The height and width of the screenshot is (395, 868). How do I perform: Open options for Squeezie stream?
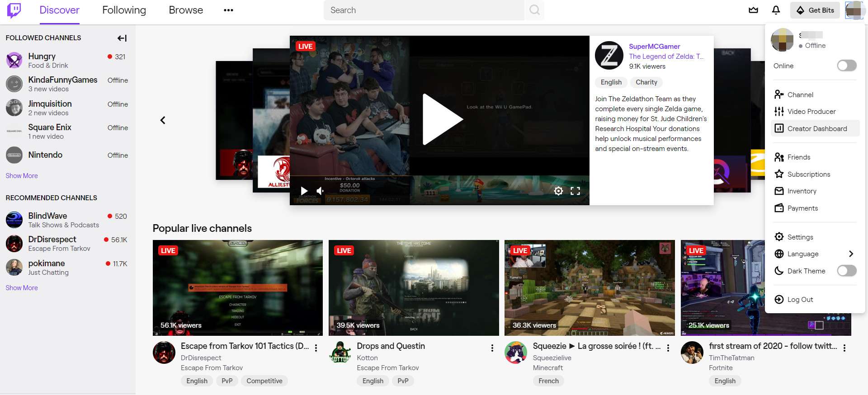pyautogui.click(x=668, y=348)
